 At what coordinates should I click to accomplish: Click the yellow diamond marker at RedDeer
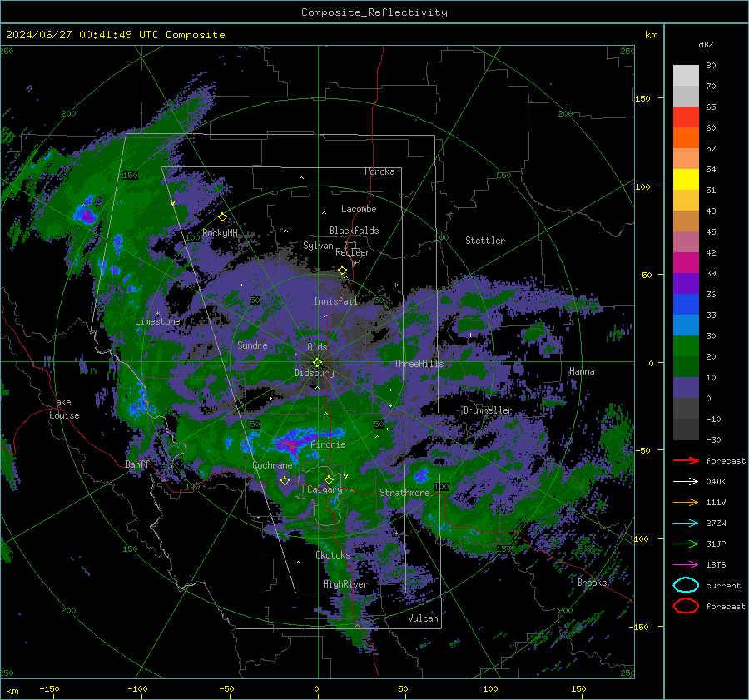click(x=342, y=271)
